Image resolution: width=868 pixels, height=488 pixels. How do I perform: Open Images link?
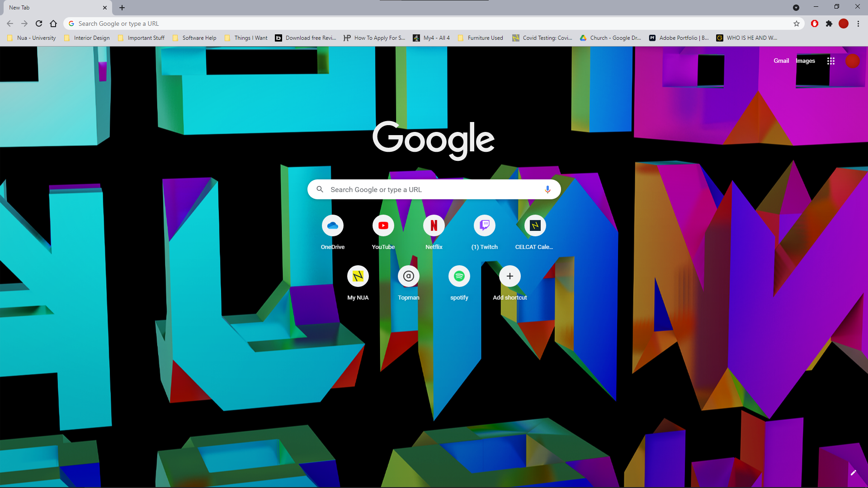[805, 61]
